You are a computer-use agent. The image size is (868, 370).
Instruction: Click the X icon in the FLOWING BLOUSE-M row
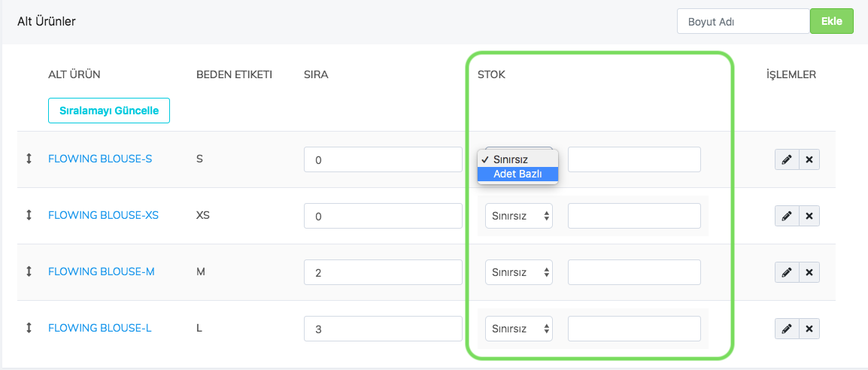click(x=809, y=272)
